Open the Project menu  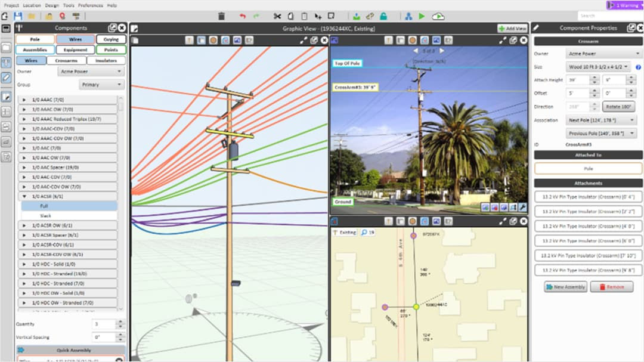pyautogui.click(x=11, y=5)
